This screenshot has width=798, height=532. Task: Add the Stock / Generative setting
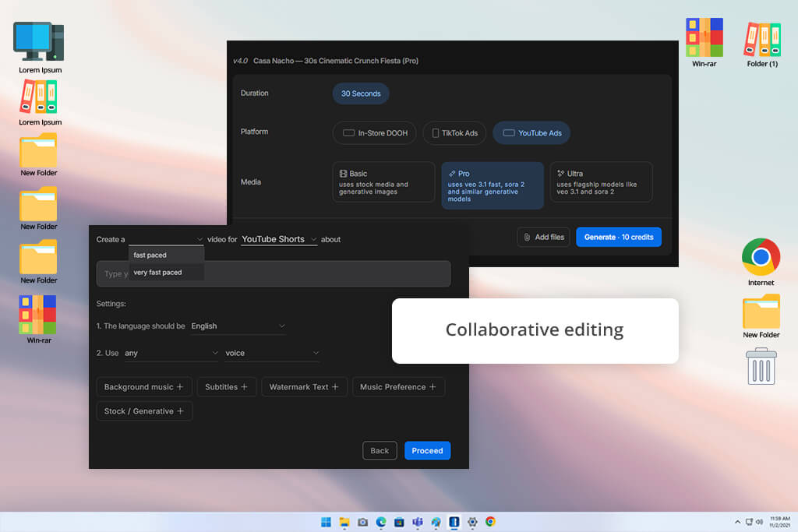[144, 411]
